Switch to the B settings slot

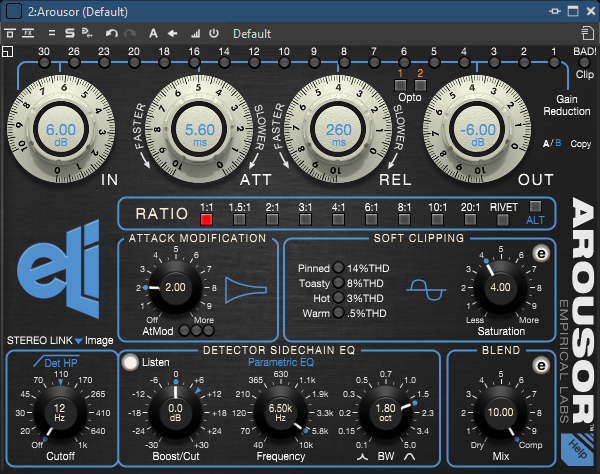click(558, 144)
